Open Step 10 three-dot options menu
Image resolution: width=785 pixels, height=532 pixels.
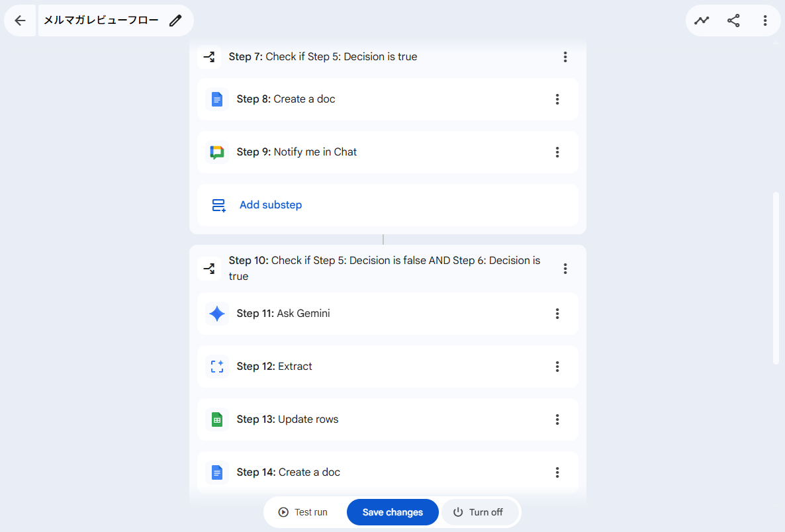[x=565, y=269]
